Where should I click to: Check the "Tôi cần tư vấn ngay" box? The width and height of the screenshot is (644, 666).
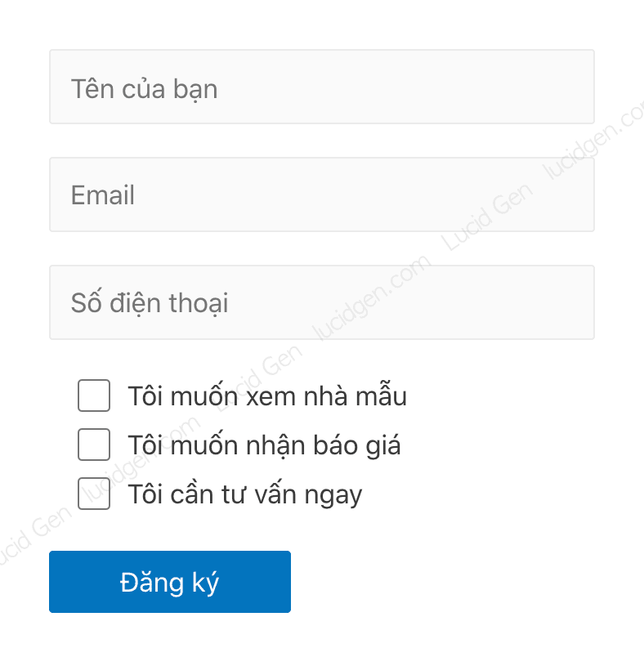point(94,494)
